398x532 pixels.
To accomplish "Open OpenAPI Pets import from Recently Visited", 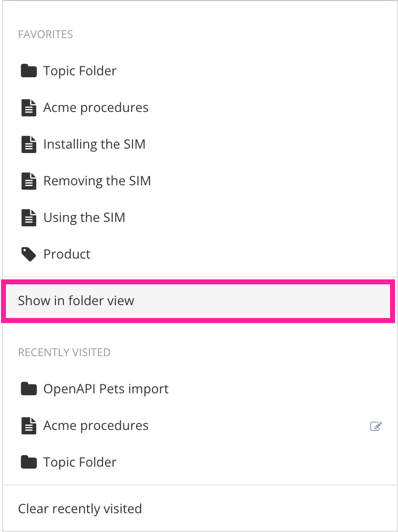I will (106, 388).
